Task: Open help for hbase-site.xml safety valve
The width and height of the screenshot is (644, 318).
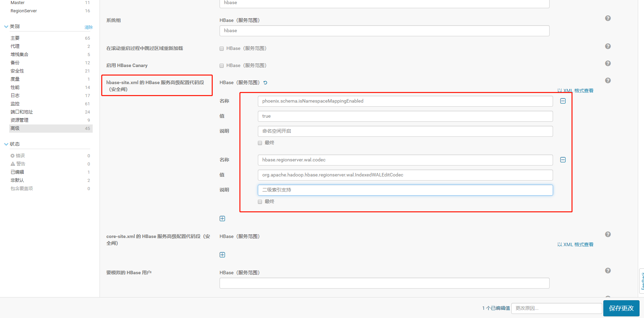Action: [x=608, y=80]
